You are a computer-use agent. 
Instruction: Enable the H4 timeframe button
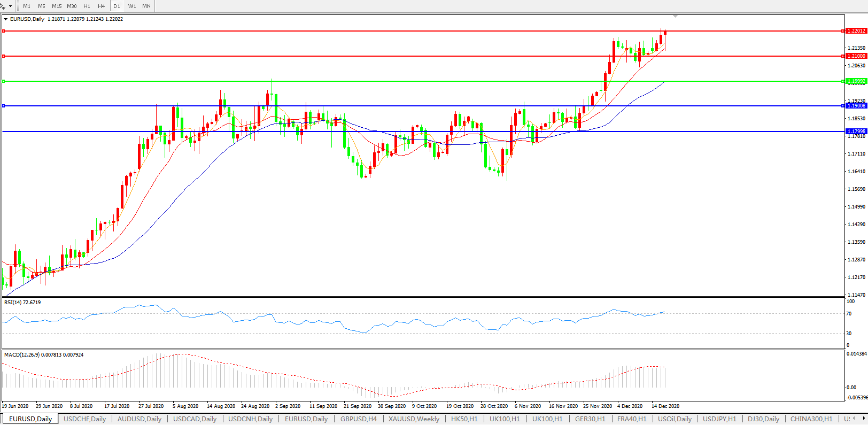pyautogui.click(x=101, y=6)
